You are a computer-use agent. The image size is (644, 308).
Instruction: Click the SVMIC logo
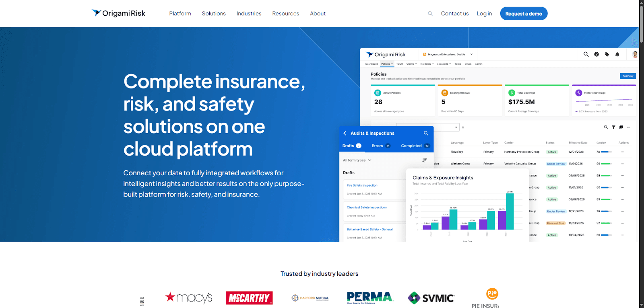pyautogui.click(x=431, y=298)
